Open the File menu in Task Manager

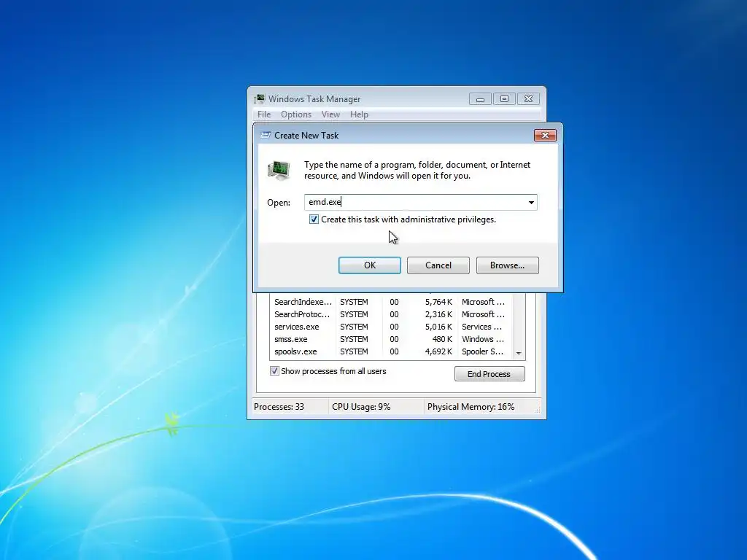click(x=264, y=114)
